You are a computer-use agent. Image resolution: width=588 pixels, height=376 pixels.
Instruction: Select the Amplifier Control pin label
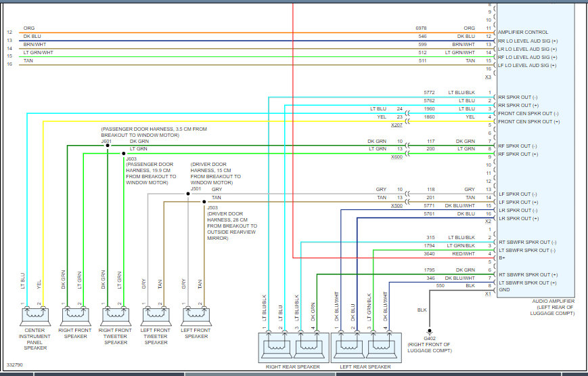pyautogui.click(x=523, y=33)
